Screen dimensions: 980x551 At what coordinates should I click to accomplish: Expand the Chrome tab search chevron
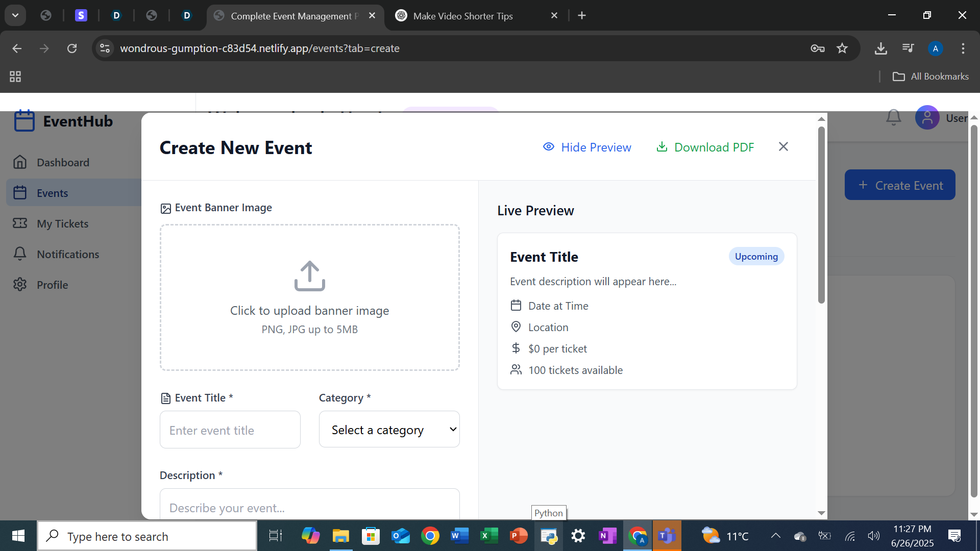tap(15, 15)
